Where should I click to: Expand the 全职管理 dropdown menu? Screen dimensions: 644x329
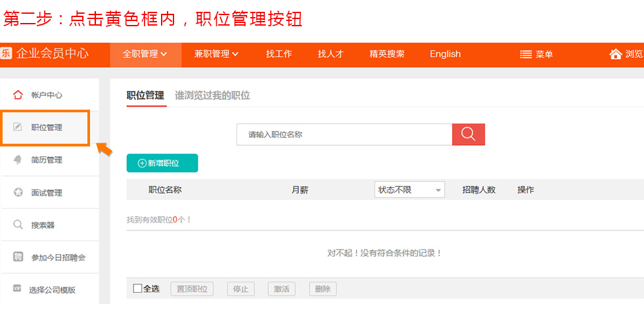coord(145,54)
